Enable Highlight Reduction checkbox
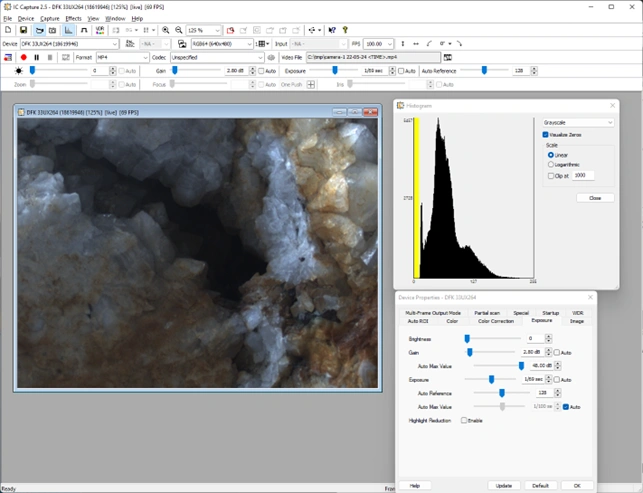The height and width of the screenshot is (493, 643). click(464, 420)
